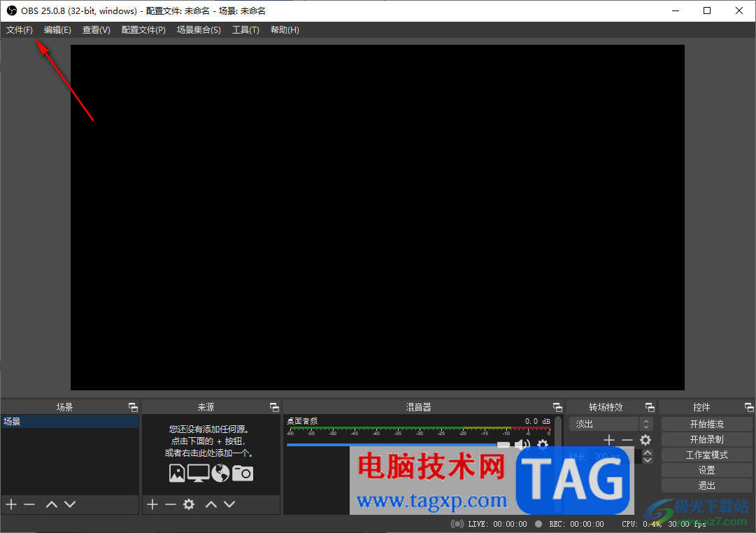756x533 pixels.
Task: Toggle the 工作室模式 button
Action: pos(707,455)
